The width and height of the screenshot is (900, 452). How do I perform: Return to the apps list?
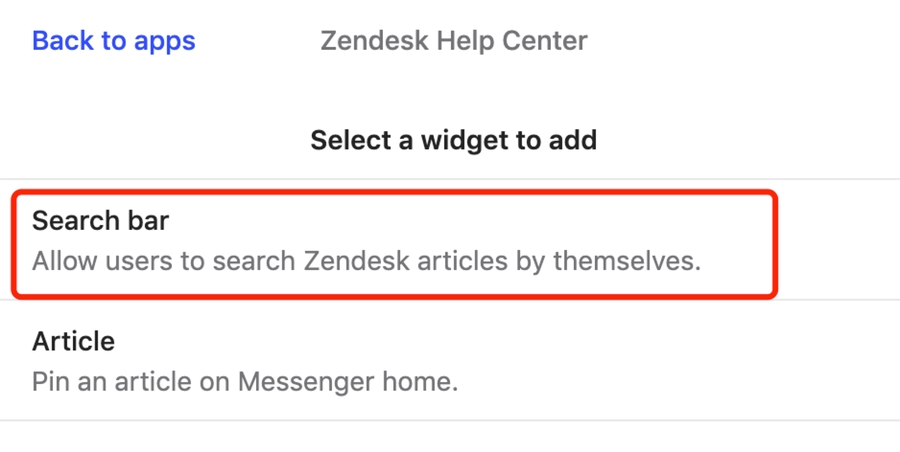[x=114, y=41]
